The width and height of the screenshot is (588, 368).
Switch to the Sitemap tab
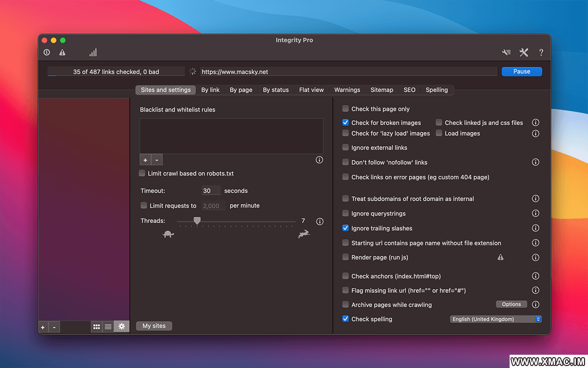tap(382, 90)
